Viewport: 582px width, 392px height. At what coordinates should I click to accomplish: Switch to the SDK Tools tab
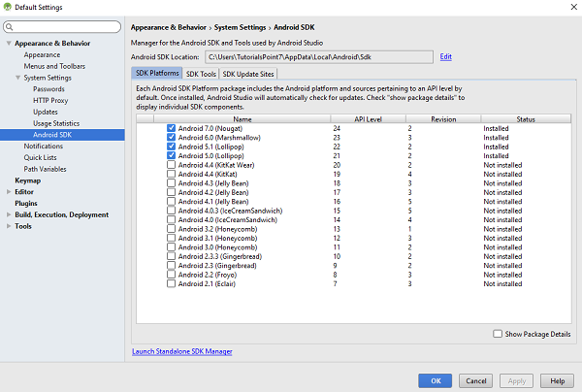pyautogui.click(x=201, y=74)
